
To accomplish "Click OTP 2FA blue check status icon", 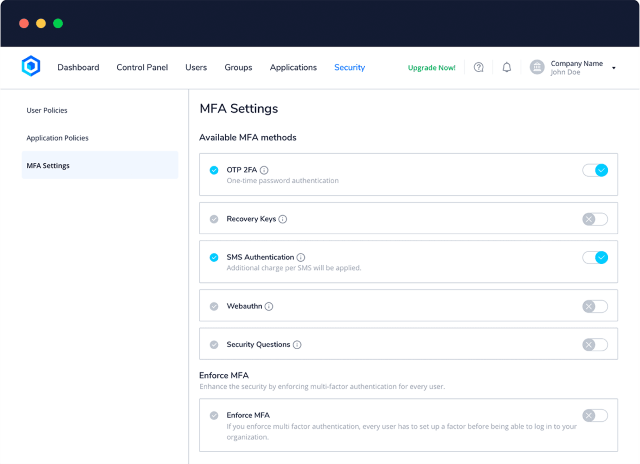I will click(214, 170).
